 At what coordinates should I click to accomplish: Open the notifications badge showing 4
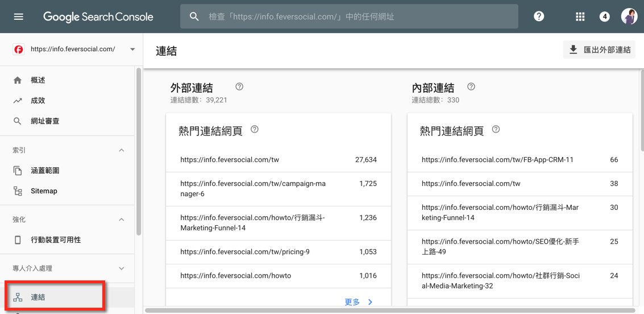click(x=604, y=16)
